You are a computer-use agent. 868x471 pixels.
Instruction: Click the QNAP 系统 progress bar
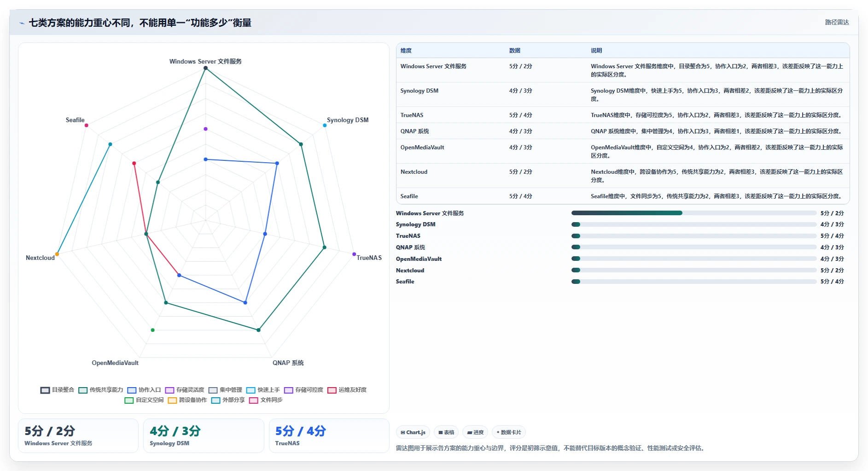tap(693, 247)
